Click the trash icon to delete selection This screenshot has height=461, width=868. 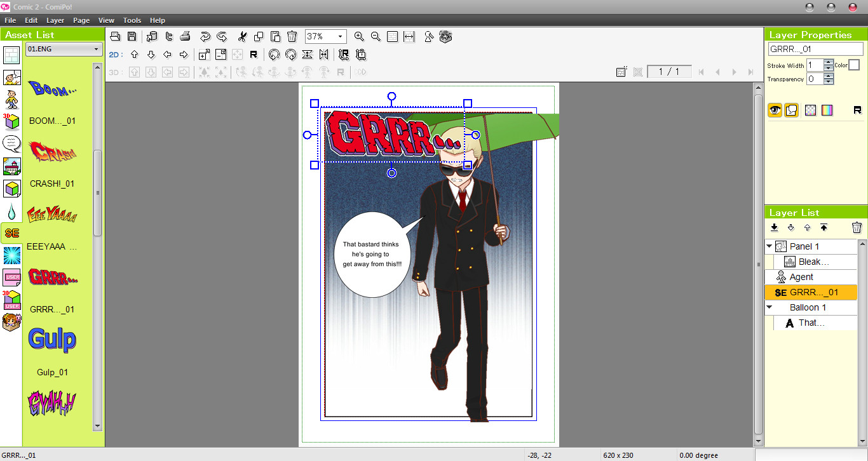pyautogui.click(x=292, y=36)
